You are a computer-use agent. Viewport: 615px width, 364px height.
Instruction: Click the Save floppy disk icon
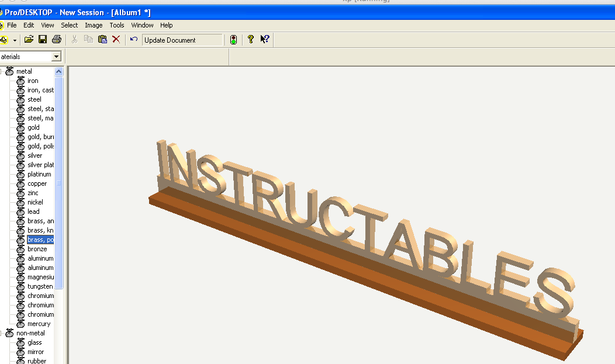[x=42, y=39]
